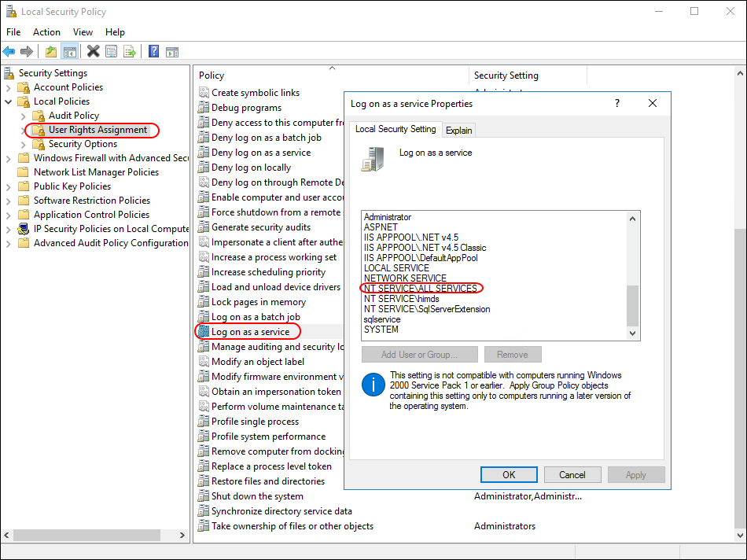Select the Security Options tree item
This screenshot has width=747, height=560.
(x=83, y=144)
